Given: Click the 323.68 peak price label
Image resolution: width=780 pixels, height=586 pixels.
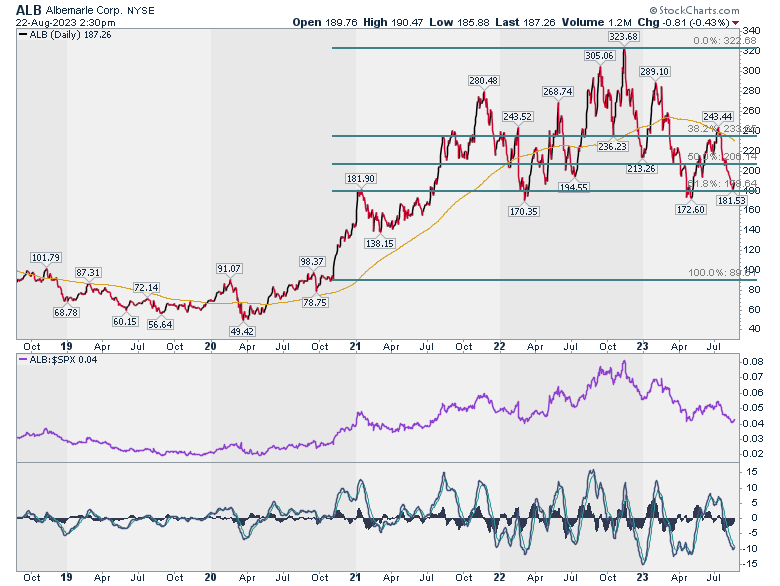Looking at the screenshot, I should [623, 37].
